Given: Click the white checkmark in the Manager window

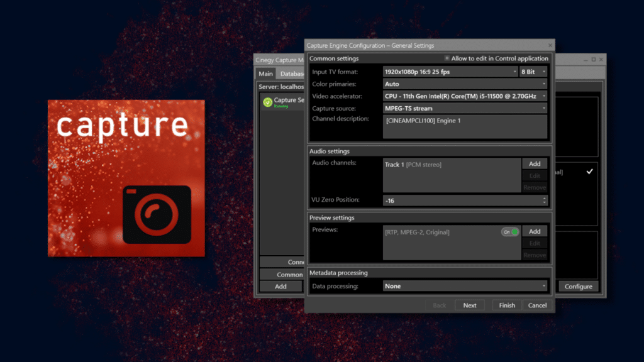Looking at the screenshot, I should coord(589,172).
